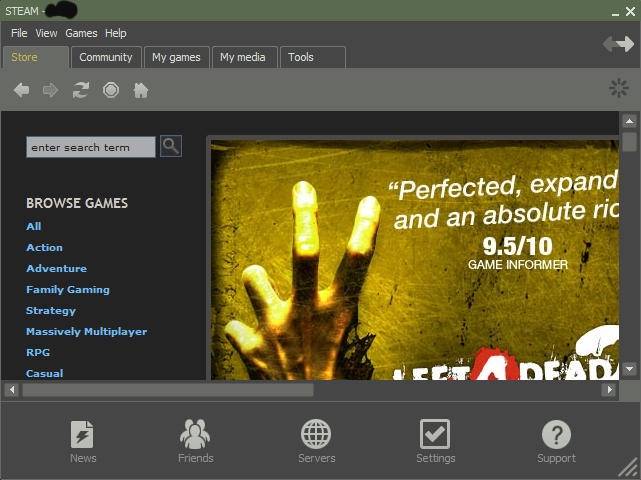Click the browser back arrow icon
This screenshot has width=641, height=480.
[21, 90]
